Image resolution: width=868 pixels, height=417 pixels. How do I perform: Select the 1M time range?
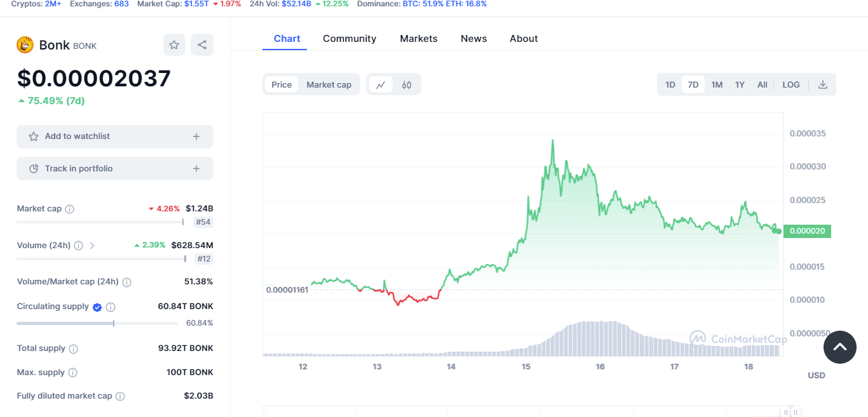717,84
